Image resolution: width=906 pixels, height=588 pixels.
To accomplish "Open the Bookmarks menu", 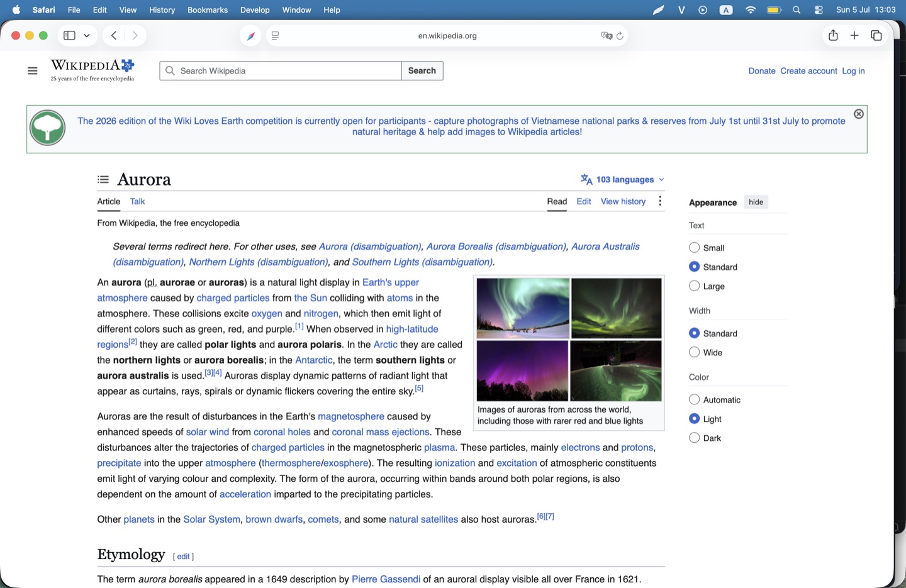I will pyautogui.click(x=208, y=9).
